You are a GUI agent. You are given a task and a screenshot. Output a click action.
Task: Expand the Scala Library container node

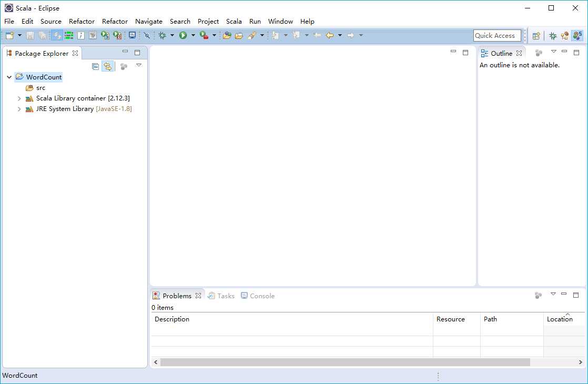tap(19, 98)
